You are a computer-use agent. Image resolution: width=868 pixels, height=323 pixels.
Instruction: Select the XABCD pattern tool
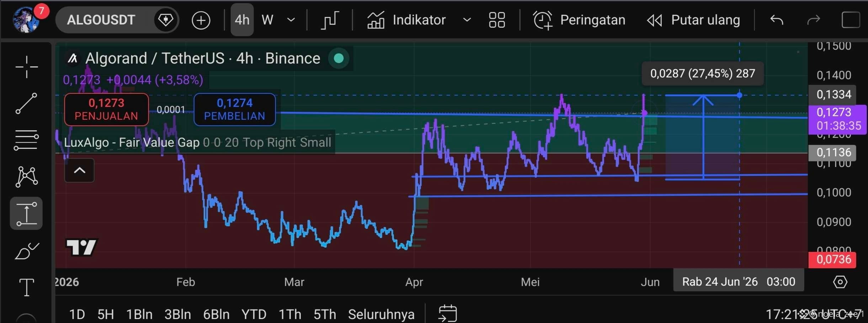click(x=27, y=177)
